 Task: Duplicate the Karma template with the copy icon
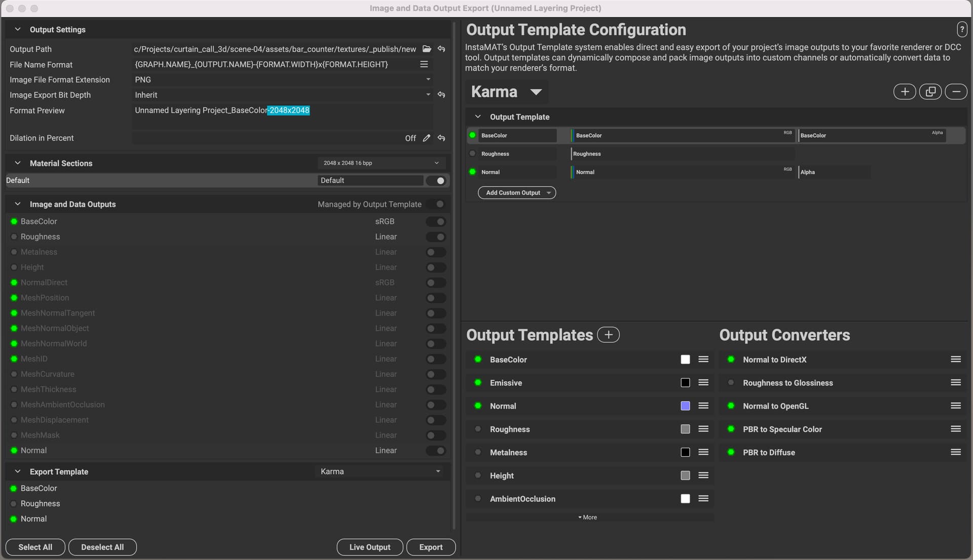point(930,92)
